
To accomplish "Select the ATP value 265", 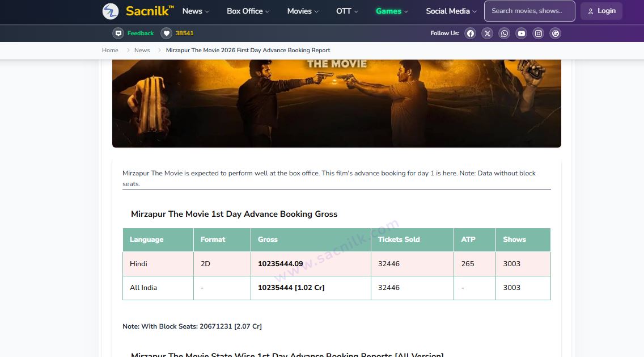I will click(x=468, y=264).
